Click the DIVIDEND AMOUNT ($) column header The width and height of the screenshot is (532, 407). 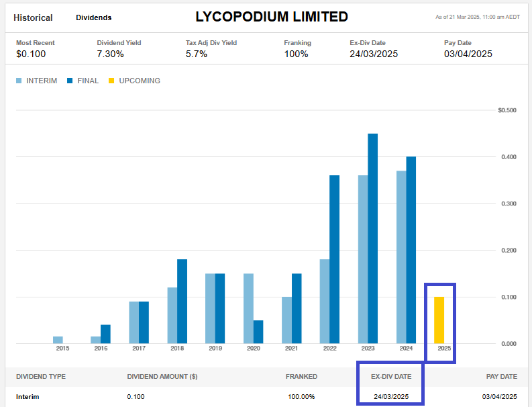(x=162, y=376)
